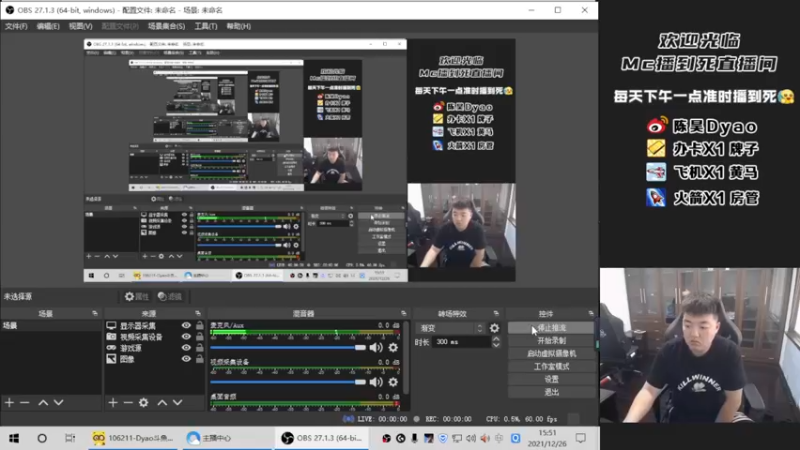The image size is (800, 450).
Task: Toggle lock on 图像 source
Action: click(199, 359)
